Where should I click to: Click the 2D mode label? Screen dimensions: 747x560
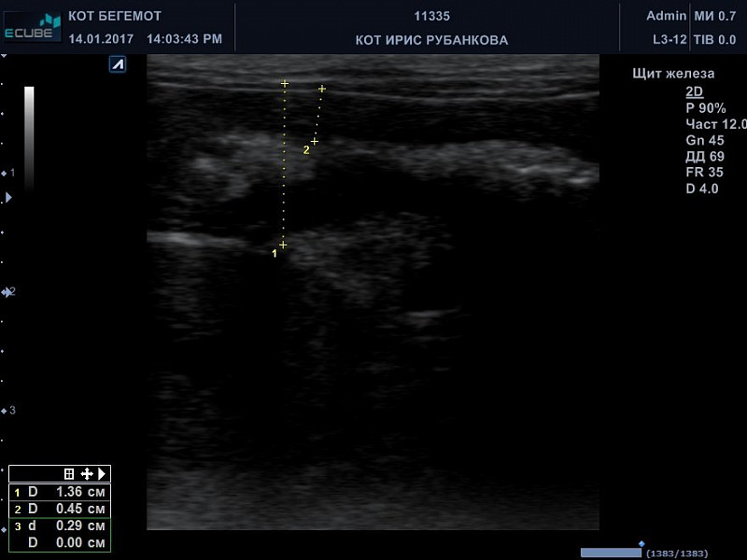tap(695, 91)
